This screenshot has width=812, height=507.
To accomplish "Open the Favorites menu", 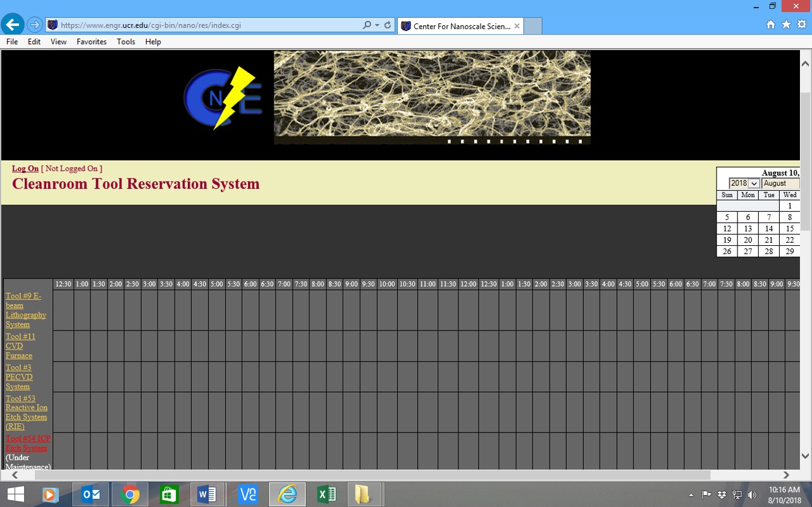I will point(92,42).
